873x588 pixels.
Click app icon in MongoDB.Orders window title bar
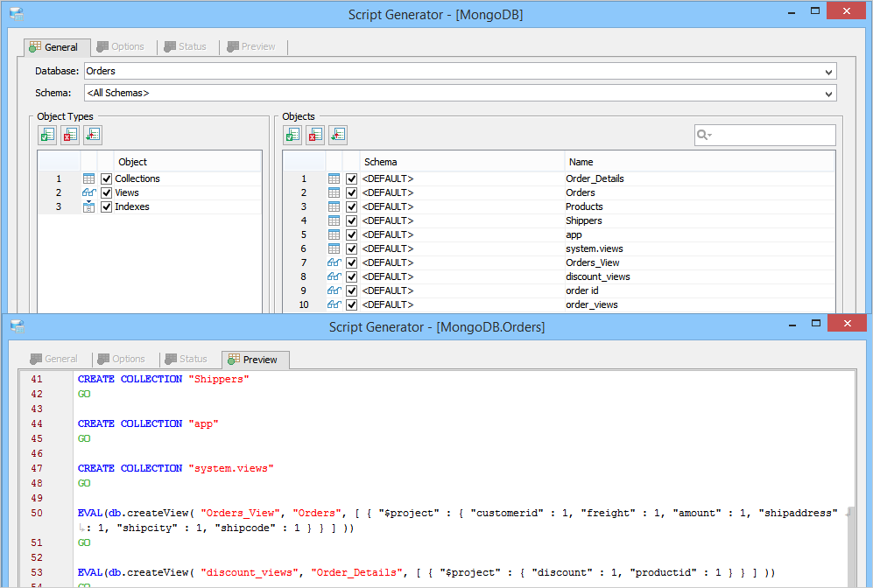18,326
